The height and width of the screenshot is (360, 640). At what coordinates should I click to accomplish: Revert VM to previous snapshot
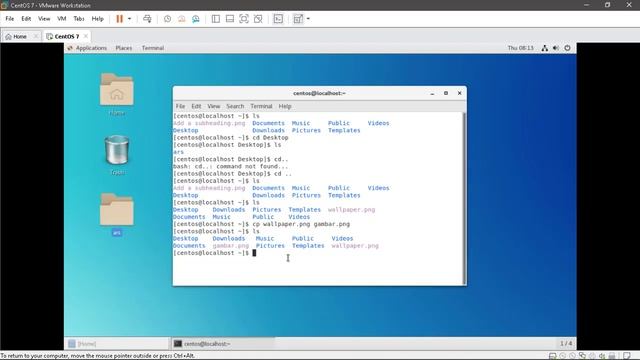(182, 19)
